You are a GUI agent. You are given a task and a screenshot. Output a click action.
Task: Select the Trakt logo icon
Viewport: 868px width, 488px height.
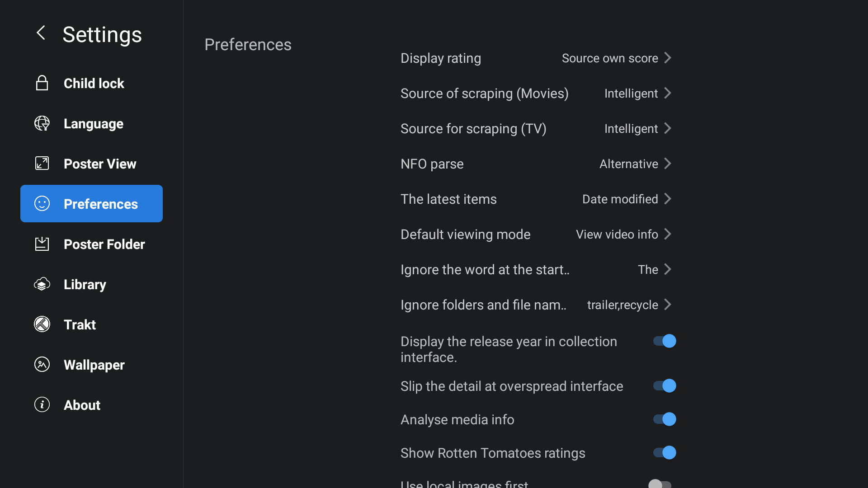(42, 324)
